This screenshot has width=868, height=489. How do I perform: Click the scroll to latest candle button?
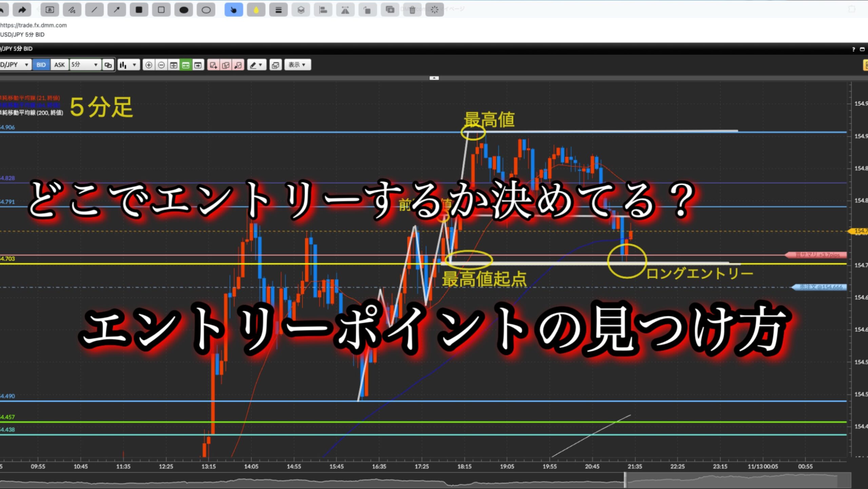(x=198, y=65)
